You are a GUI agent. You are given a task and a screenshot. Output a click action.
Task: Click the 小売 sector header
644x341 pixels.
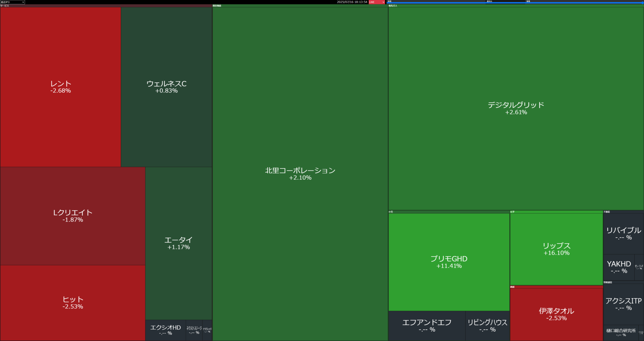[x=449, y=212]
